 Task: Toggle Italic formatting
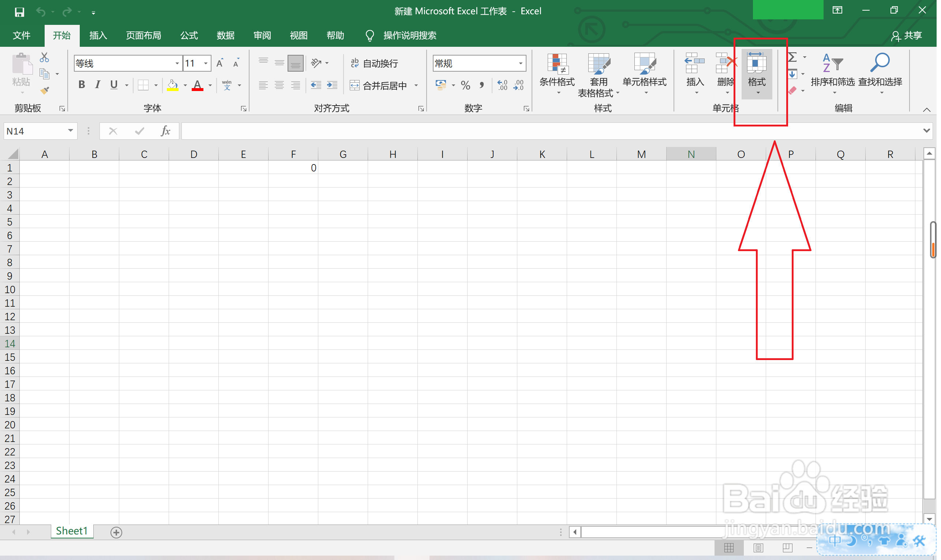98,85
